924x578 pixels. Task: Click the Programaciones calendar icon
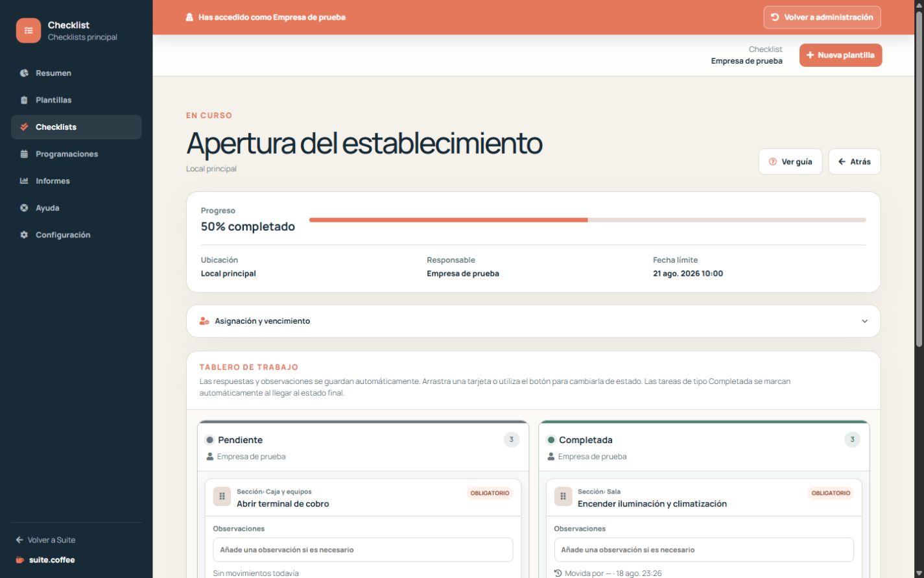point(24,154)
